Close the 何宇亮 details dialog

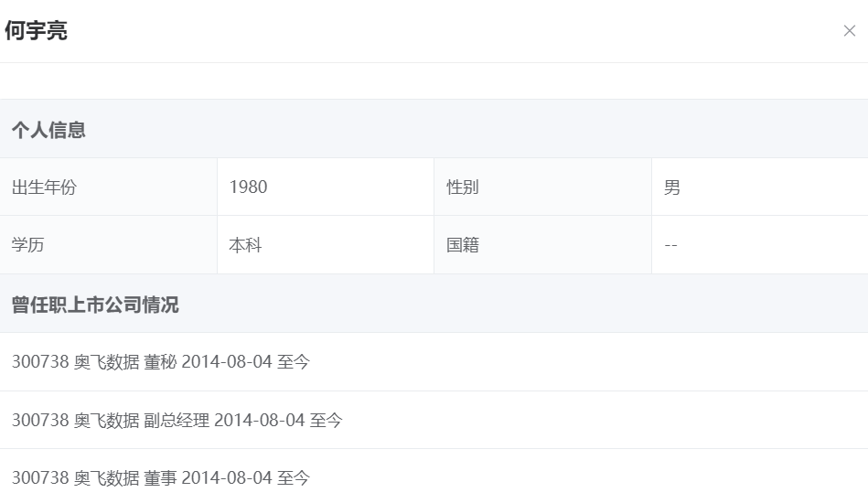(849, 31)
